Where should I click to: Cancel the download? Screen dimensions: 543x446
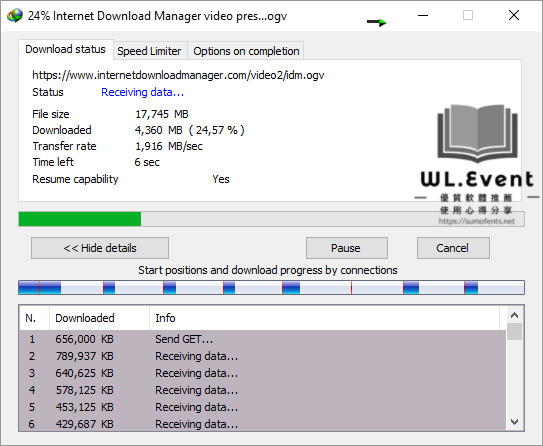(x=453, y=248)
